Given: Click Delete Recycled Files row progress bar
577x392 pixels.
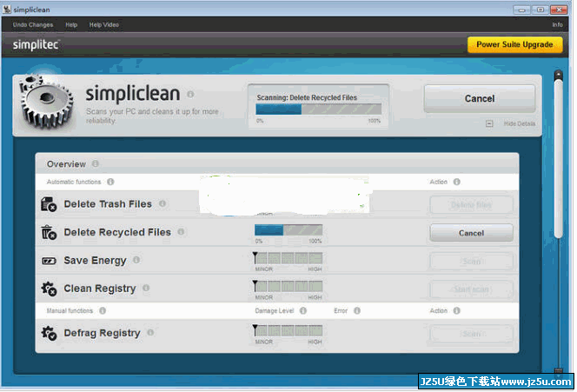Looking at the screenshot, I should (x=288, y=230).
